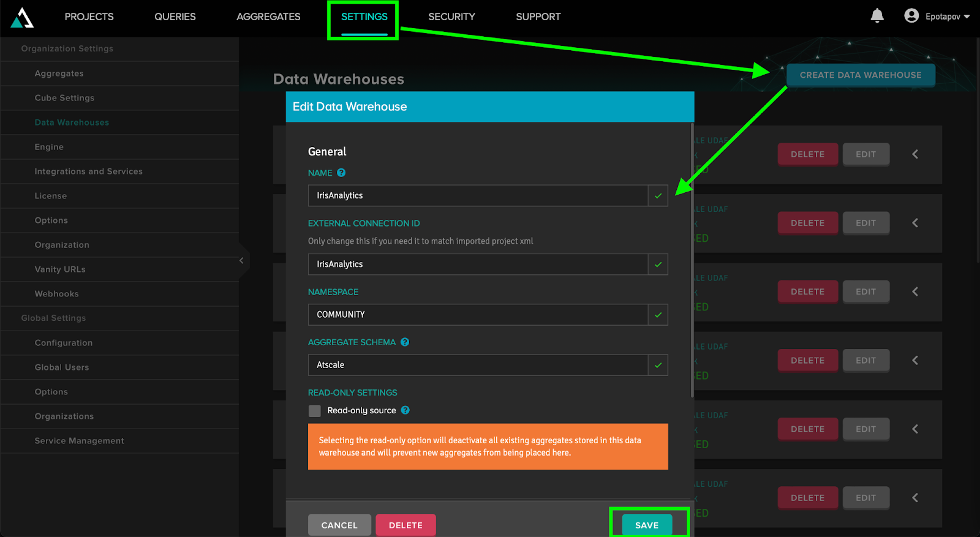Expand the first data warehouse row chevron
Viewport: 980px width, 537px height.
(x=915, y=154)
